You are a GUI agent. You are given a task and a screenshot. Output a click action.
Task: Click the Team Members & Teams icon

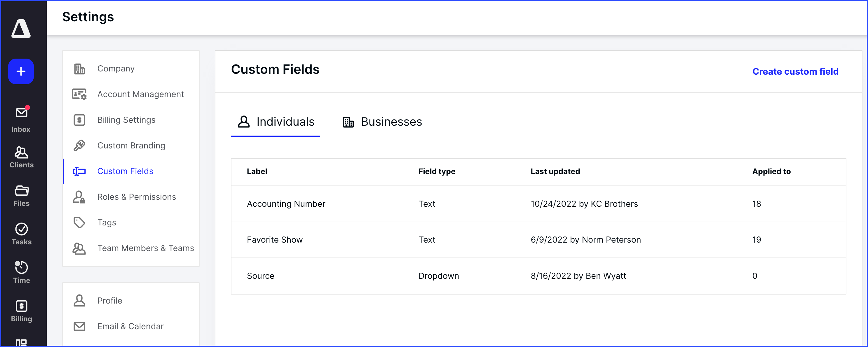point(79,248)
